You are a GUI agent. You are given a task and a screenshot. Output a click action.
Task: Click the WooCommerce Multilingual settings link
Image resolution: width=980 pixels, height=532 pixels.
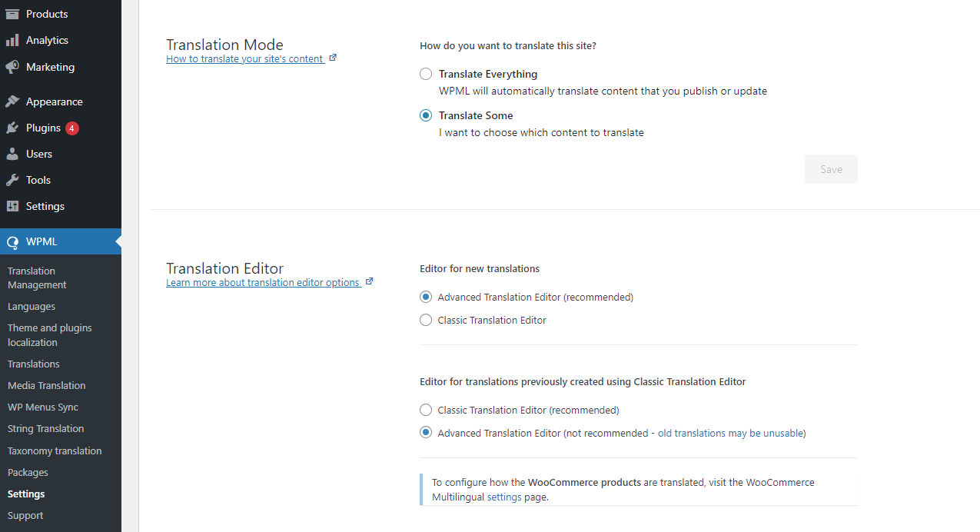point(504,497)
